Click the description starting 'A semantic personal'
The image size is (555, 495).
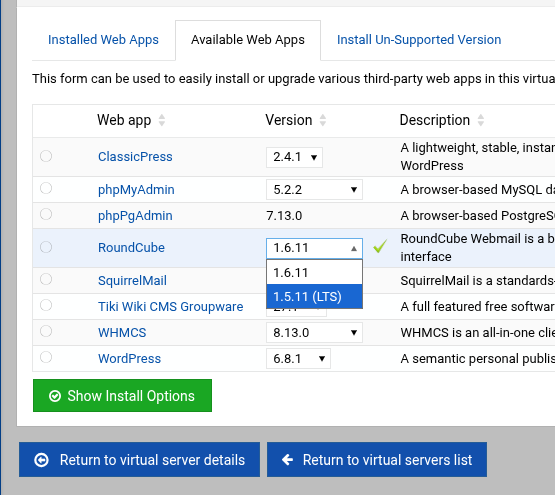[x=477, y=359]
